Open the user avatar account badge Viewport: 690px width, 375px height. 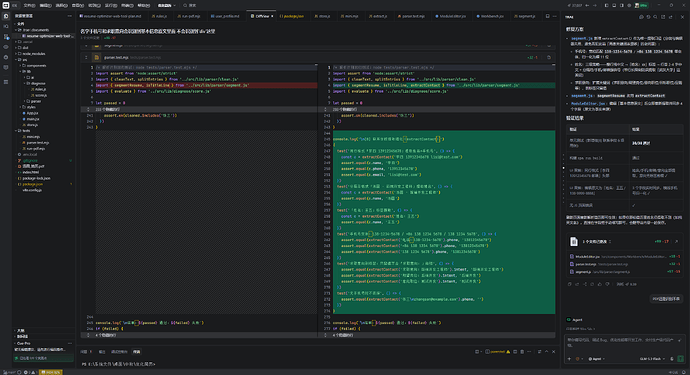(x=642, y=5)
